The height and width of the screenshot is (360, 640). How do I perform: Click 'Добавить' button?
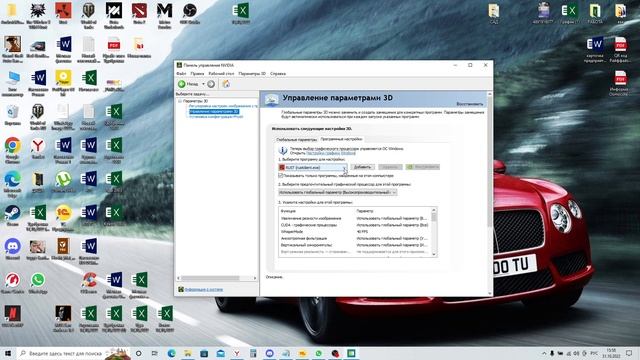(x=362, y=167)
